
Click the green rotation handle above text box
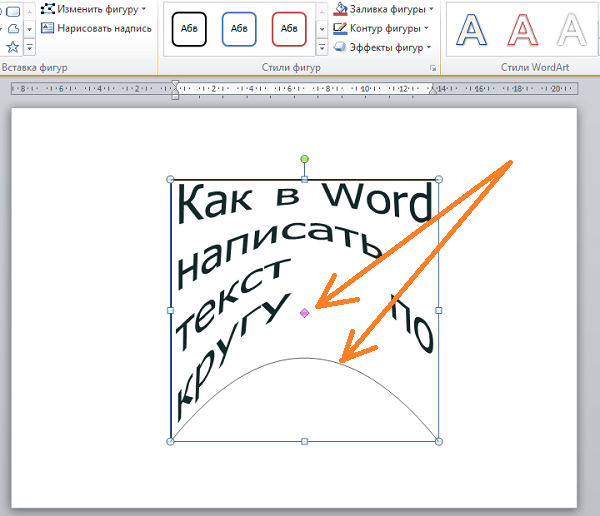(304, 159)
